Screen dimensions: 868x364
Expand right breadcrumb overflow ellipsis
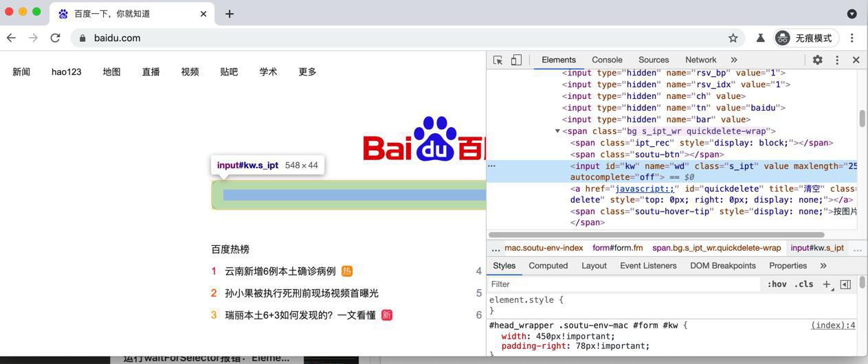(856, 249)
